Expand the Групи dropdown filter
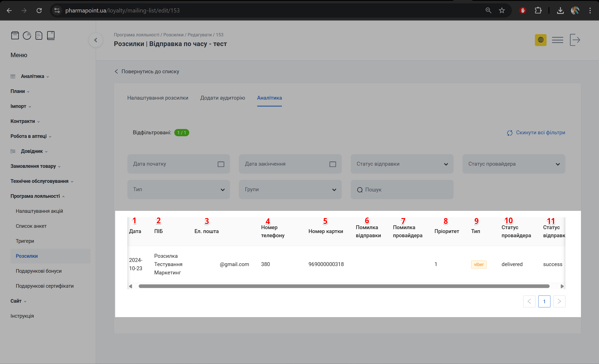The image size is (599, 364). tap(290, 189)
